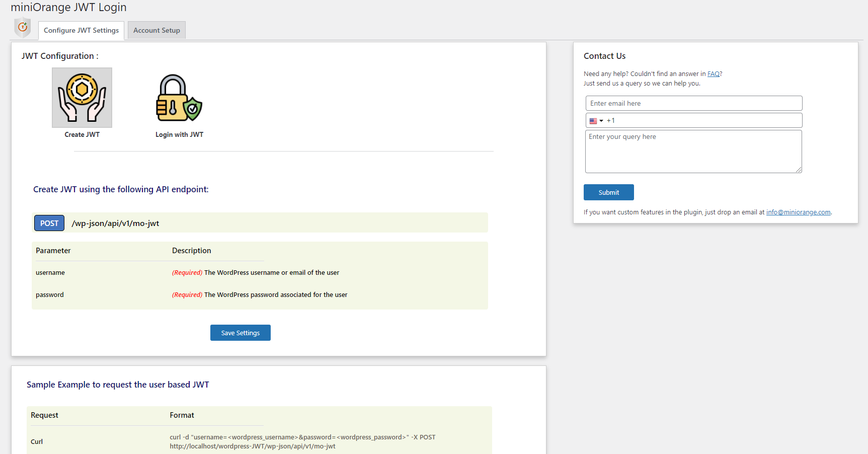Click the miniOrange shield logo icon
The height and width of the screenshot is (454, 868).
23,27
